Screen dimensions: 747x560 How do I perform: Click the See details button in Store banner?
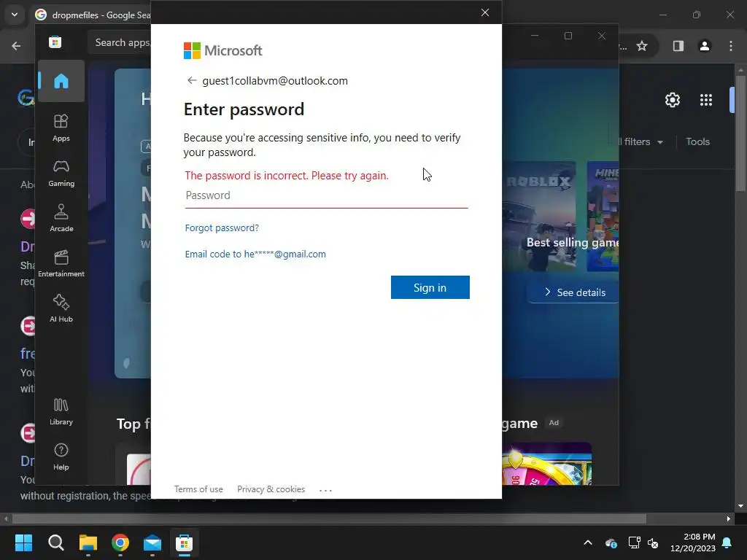575,292
